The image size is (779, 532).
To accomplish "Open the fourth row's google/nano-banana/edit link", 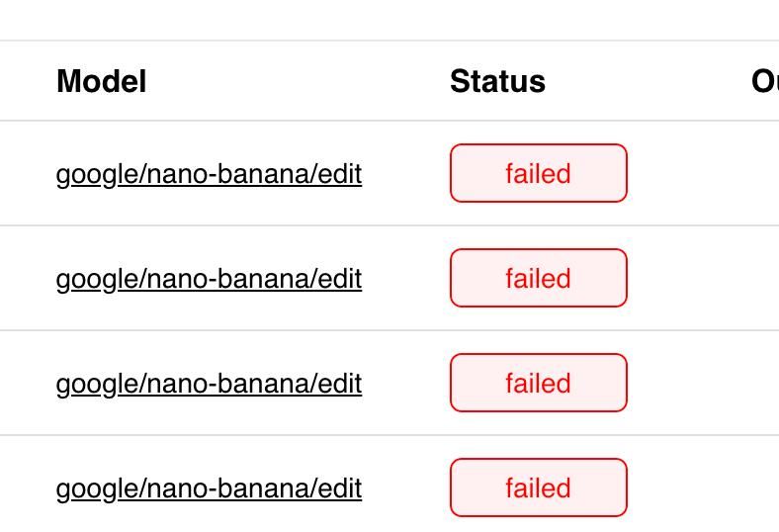I will pos(209,488).
